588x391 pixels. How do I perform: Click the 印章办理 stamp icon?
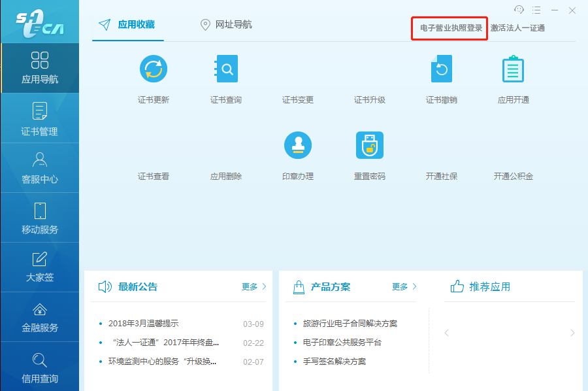tap(298, 145)
